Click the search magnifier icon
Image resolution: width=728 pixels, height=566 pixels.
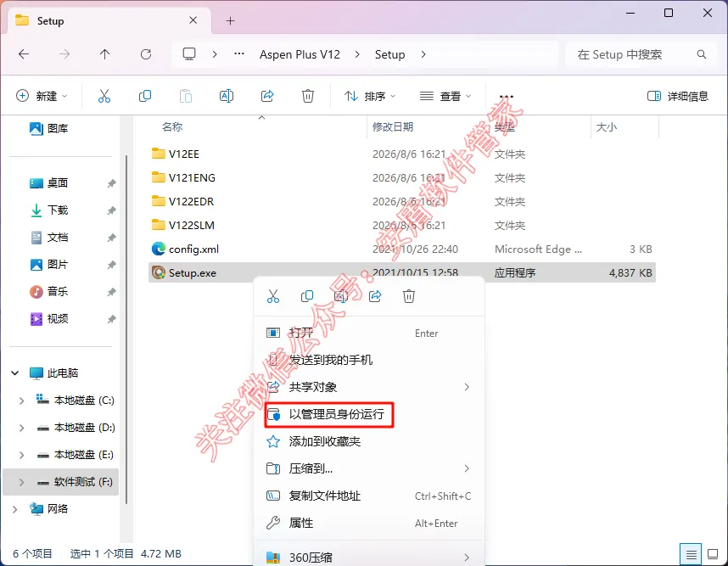(702, 54)
